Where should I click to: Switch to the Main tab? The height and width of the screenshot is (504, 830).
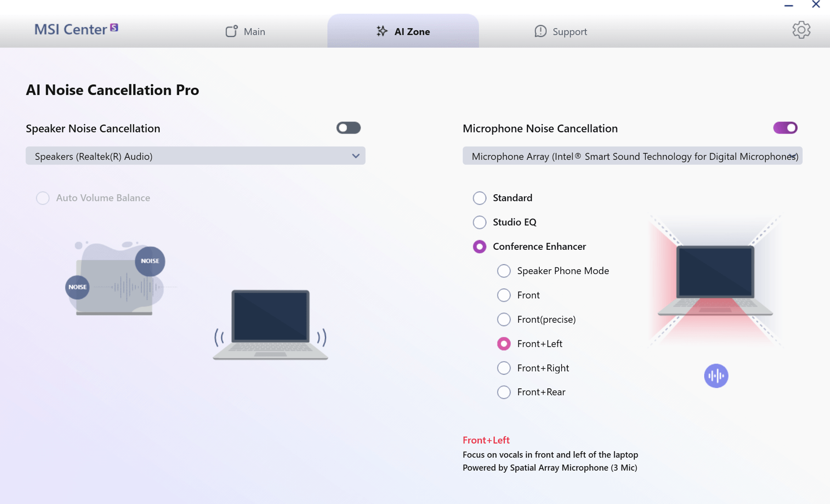point(254,31)
